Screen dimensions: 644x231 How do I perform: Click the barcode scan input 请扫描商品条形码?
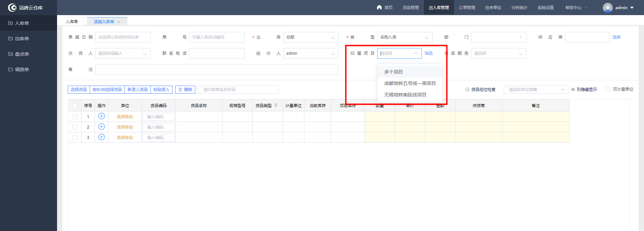[238, 90]
